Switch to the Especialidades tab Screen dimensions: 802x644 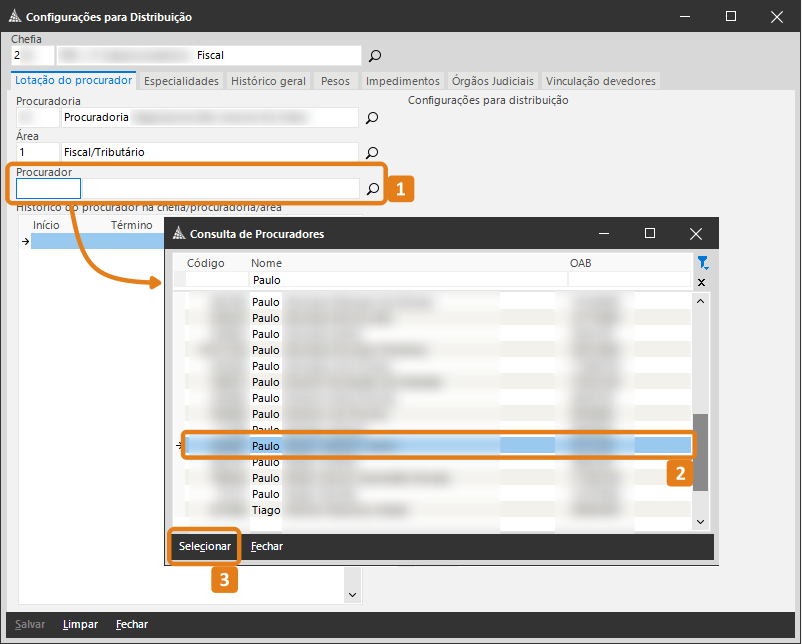coord(181,81)
